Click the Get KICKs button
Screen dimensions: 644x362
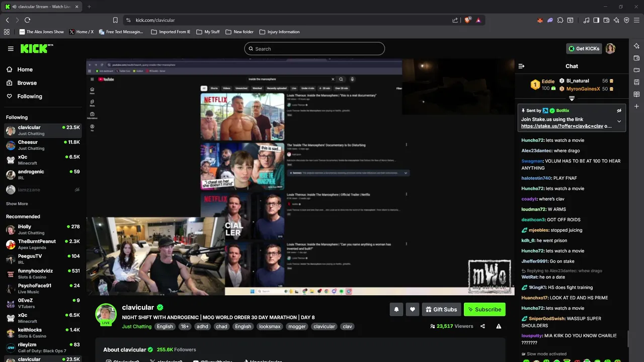click(x=584, y=49)
